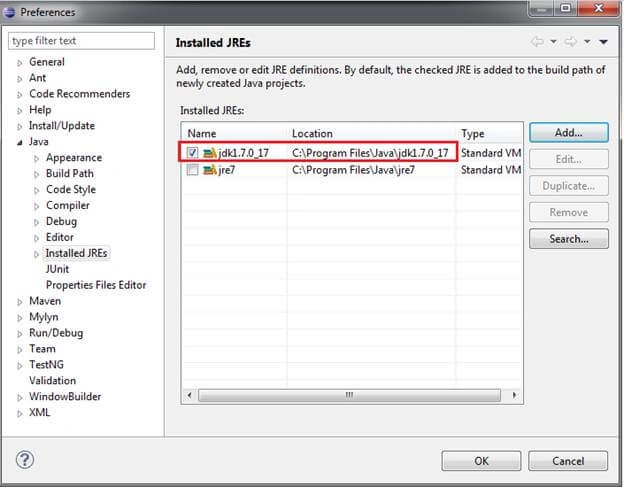This screenshot has height=487, width=624.
Task: Click the Eclipse icon in title bar
Action: click(9, 12)
